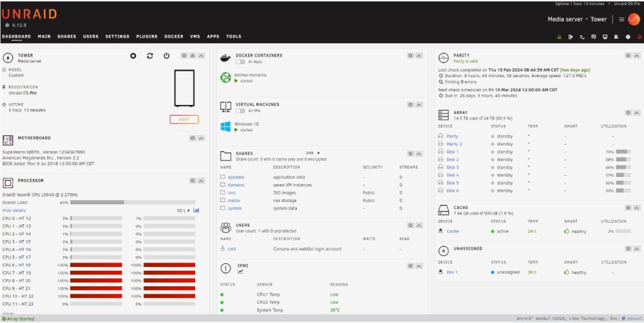Open the web terminal icon
The height and width of the screenshot is (323, 644).
(582, 37)
